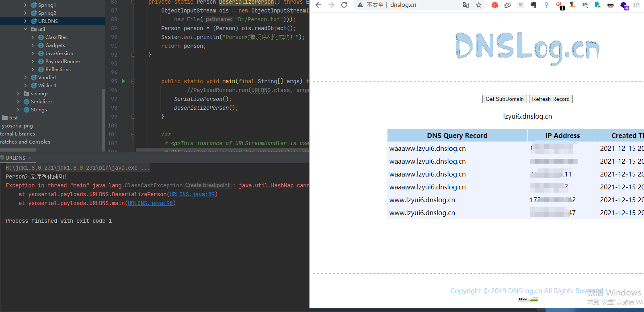Click the not-secure warning icon in address bar

[x=360, y=5]
